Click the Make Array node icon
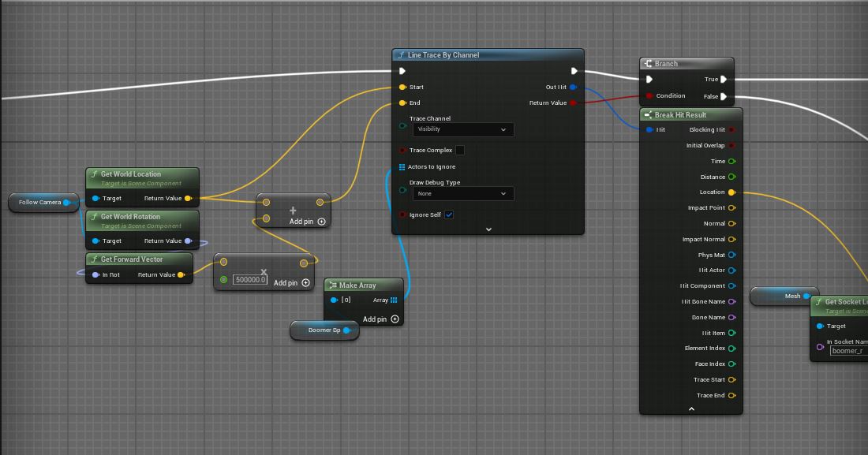868x455 pixels. click(x=333, y=285)
